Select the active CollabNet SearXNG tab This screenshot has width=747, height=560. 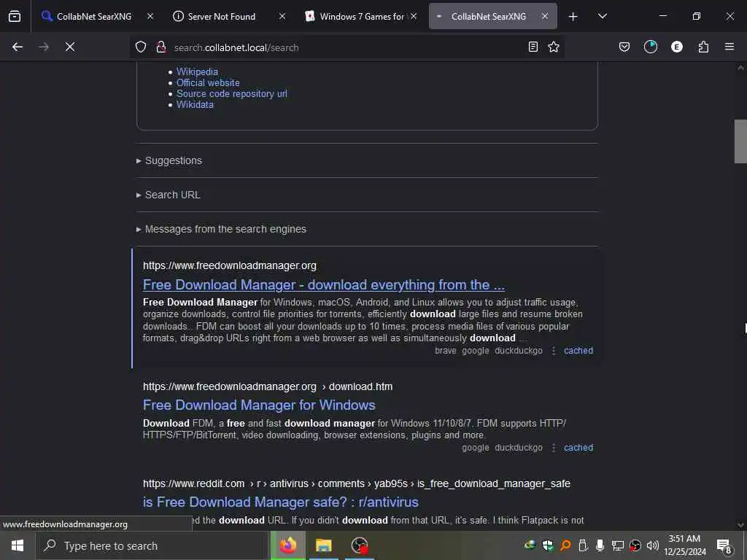pos(488,17)
